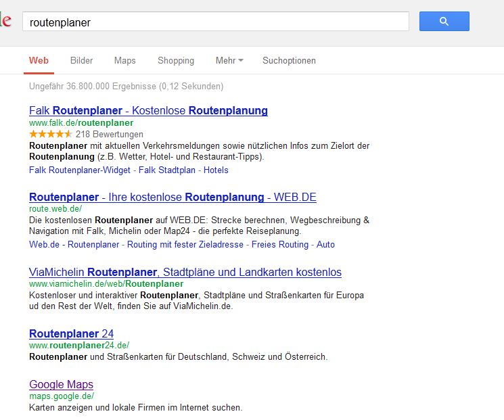
Task: Open the Maps tab
Action: click(124, 60)
